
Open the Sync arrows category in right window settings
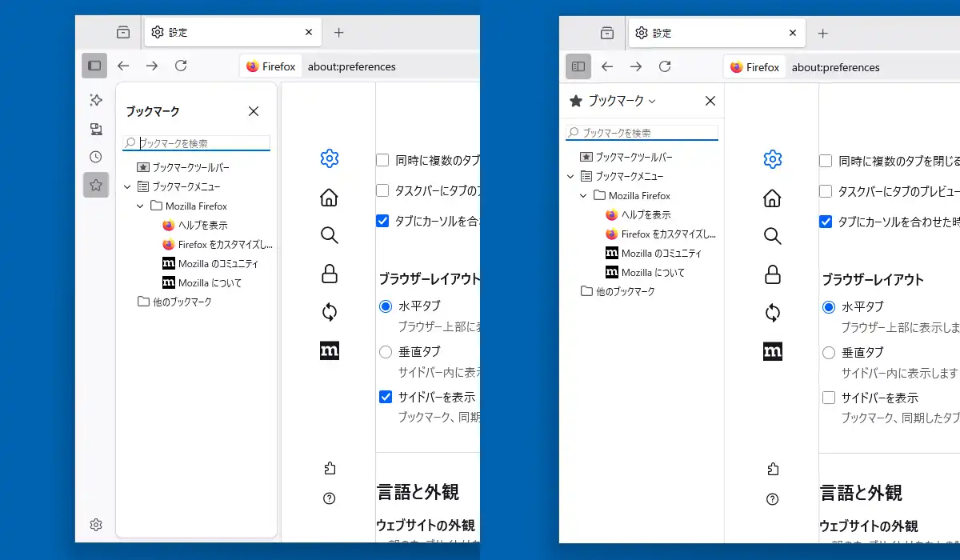773,313
